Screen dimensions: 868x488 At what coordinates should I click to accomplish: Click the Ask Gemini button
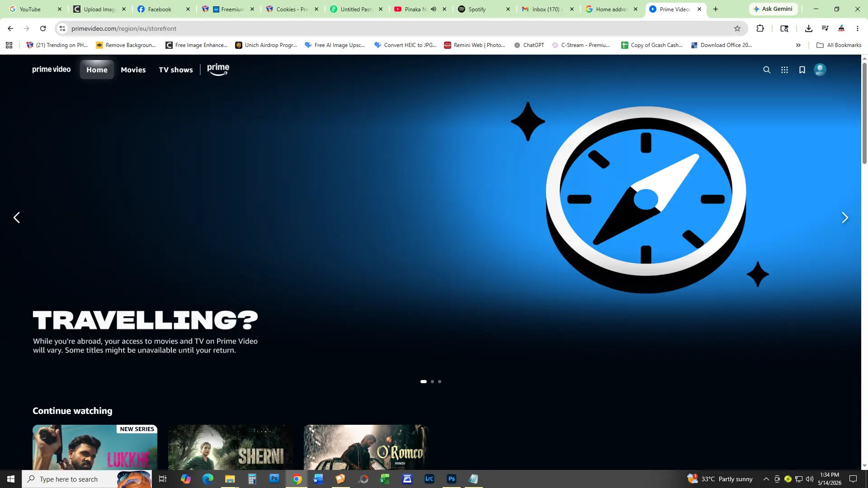(773, 9)
